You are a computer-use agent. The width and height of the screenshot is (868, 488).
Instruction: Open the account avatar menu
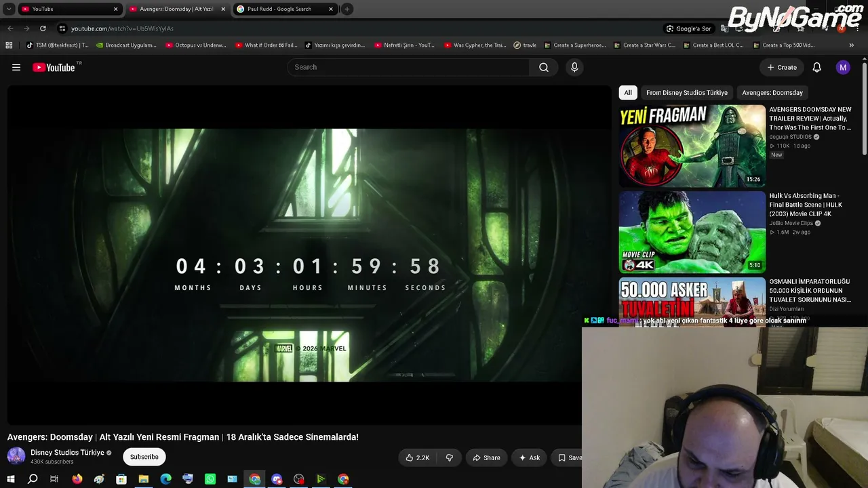tap(843, 67)
